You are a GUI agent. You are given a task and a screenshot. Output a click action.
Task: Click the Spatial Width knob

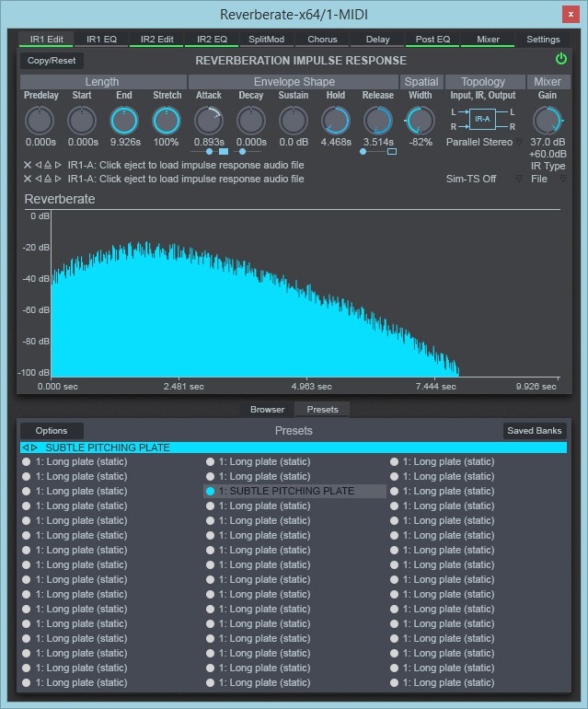click(x=420, y=120)
